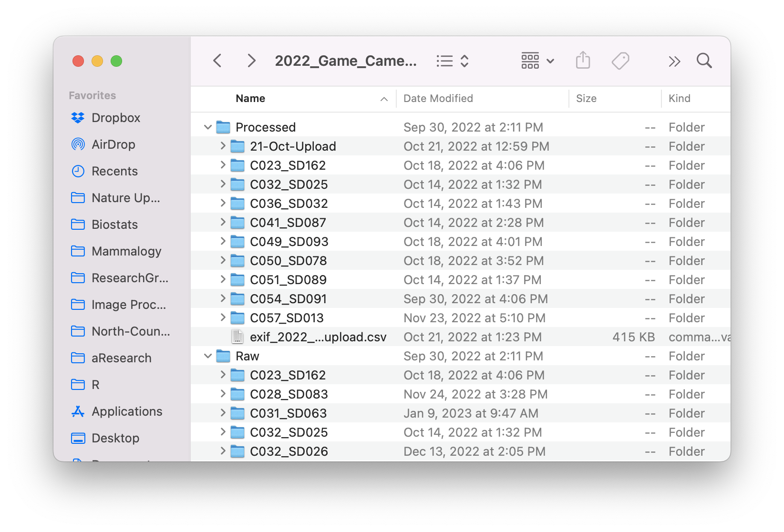Screen dimensions: 784x532
Task: Collapse the Processed folder
Action: (x=207, y=127)
